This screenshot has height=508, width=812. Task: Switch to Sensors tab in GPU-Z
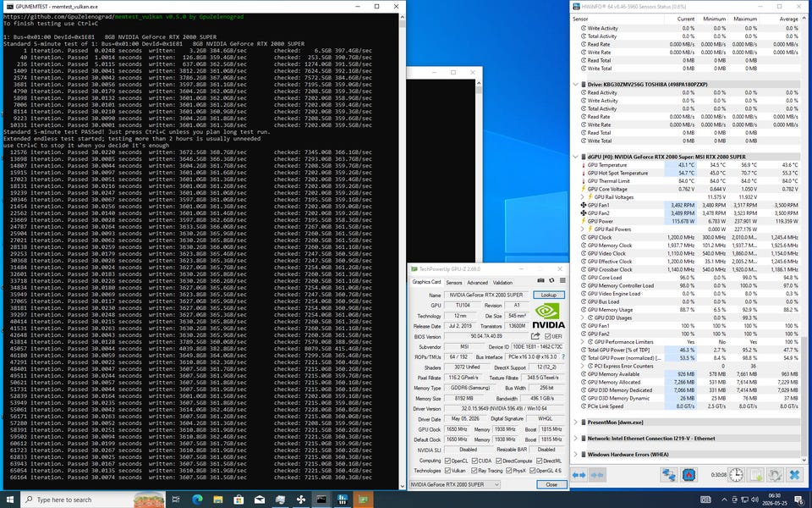click(454, 283)
